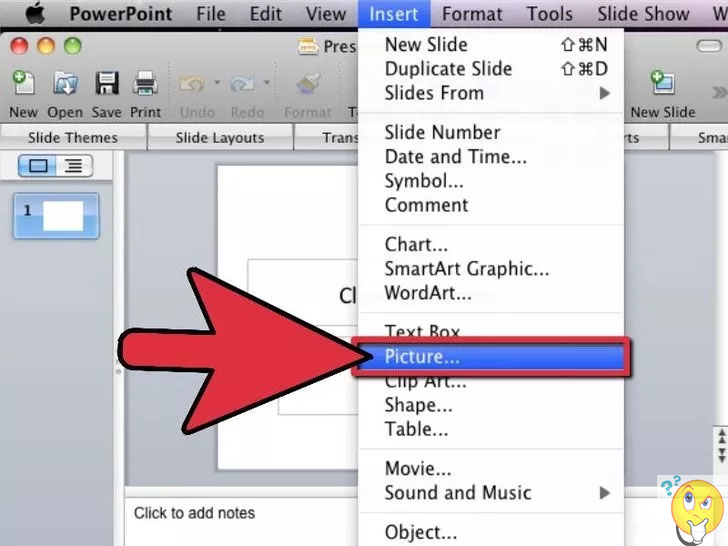Click the notes field 'Click to add notes'
728x546 pixels.
(194, 513)
